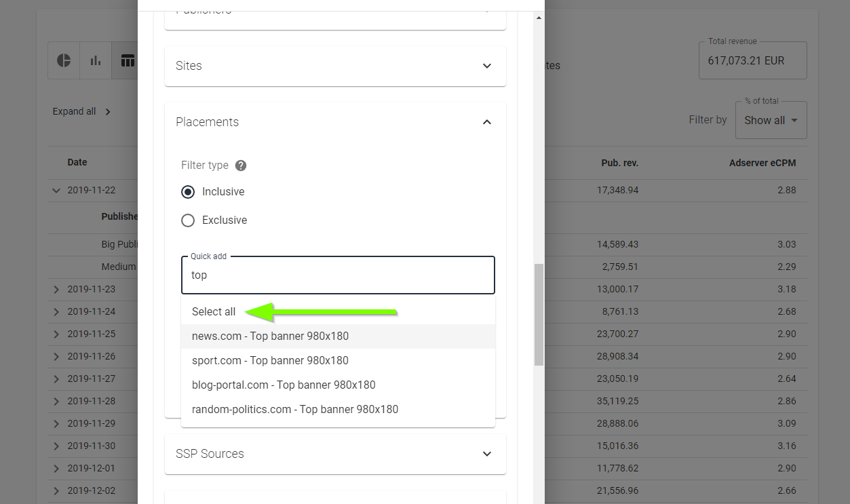Open Filter type help icon

click(241, 166)
